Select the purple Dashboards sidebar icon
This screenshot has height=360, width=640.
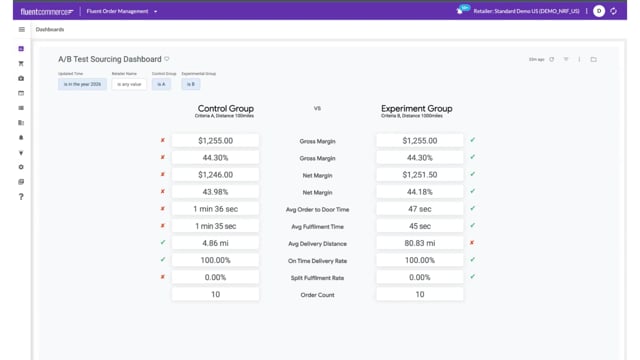[21, 49]
